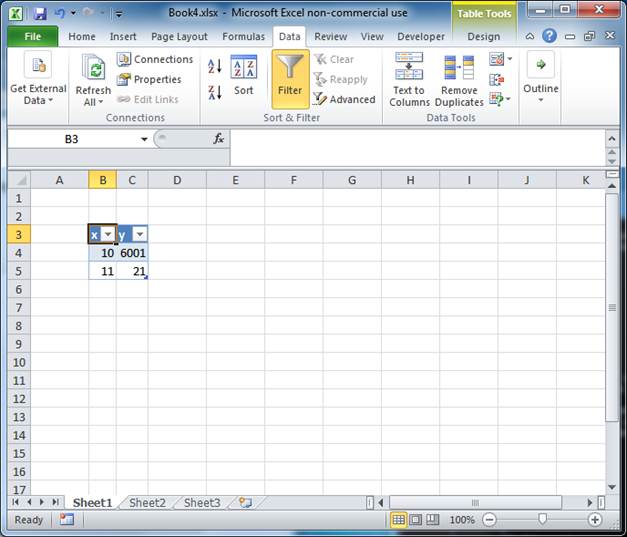Expand the formula bar chevron
The image size is (627, 537).
[612, 139]
